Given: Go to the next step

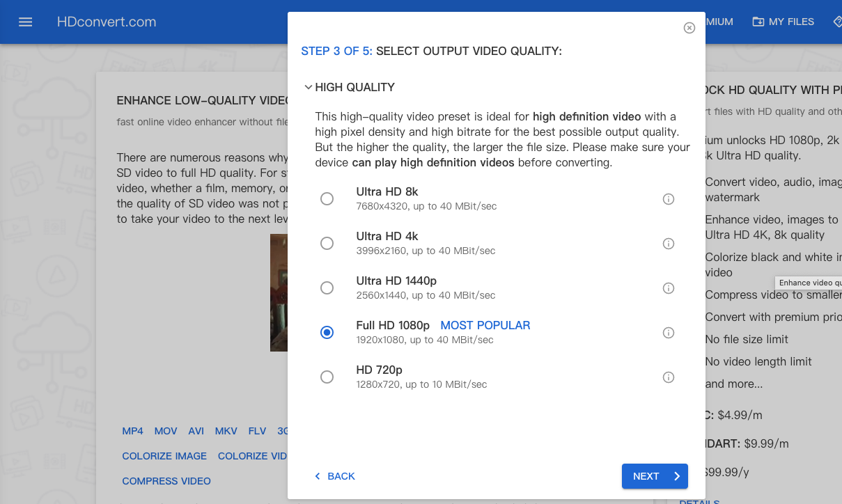Looking at the screenshot, I should tap(655, 476).
